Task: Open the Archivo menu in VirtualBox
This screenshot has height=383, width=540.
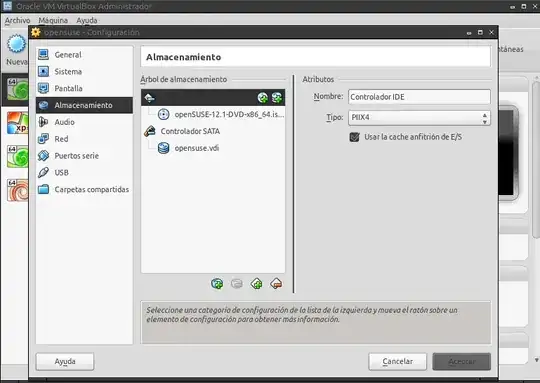Action: click(x=17, y=20)
